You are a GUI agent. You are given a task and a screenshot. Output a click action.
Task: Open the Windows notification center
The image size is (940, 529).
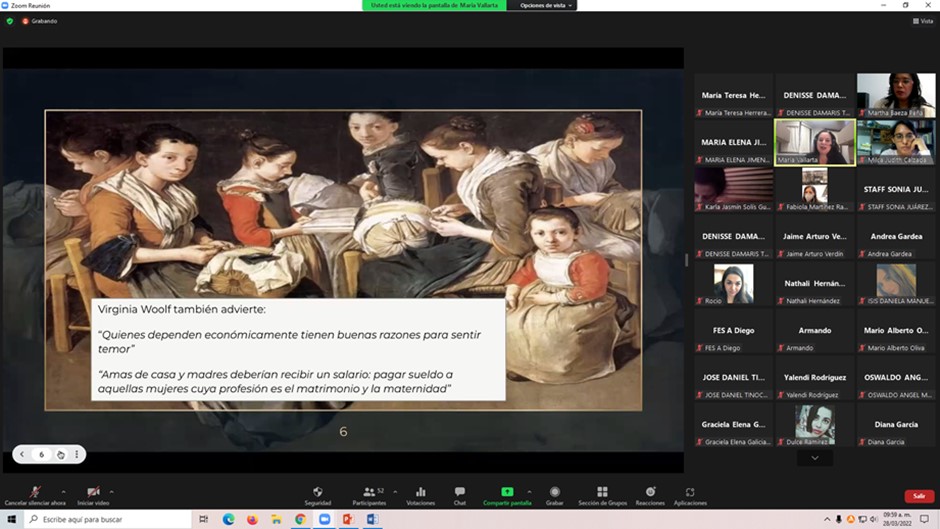[925, 519]
